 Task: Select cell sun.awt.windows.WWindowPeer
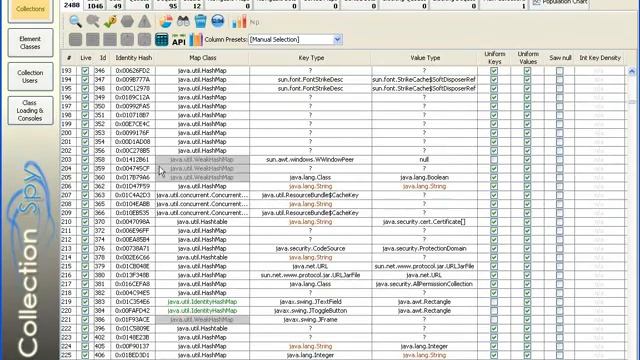click(310, 160)
